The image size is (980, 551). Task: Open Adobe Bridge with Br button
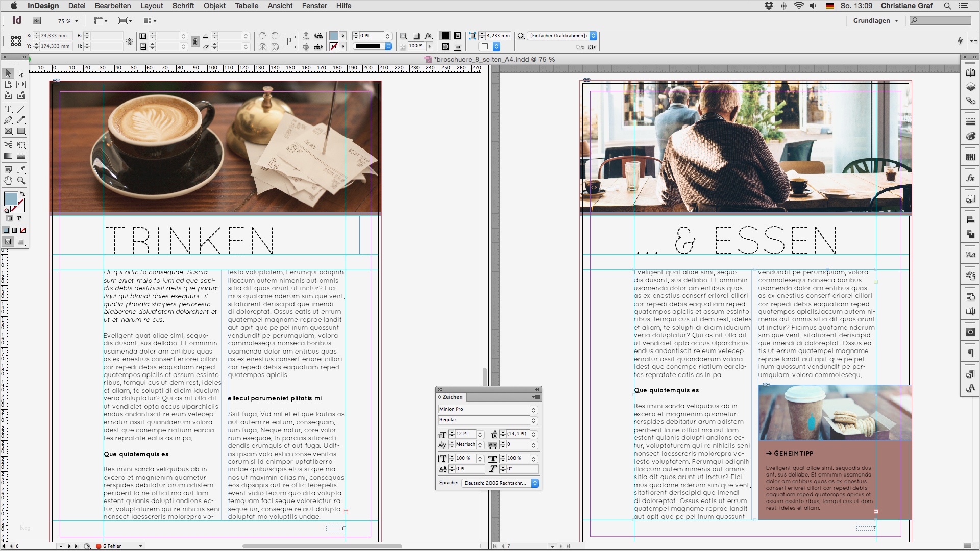pyautogui.click(x=37, y=21)
